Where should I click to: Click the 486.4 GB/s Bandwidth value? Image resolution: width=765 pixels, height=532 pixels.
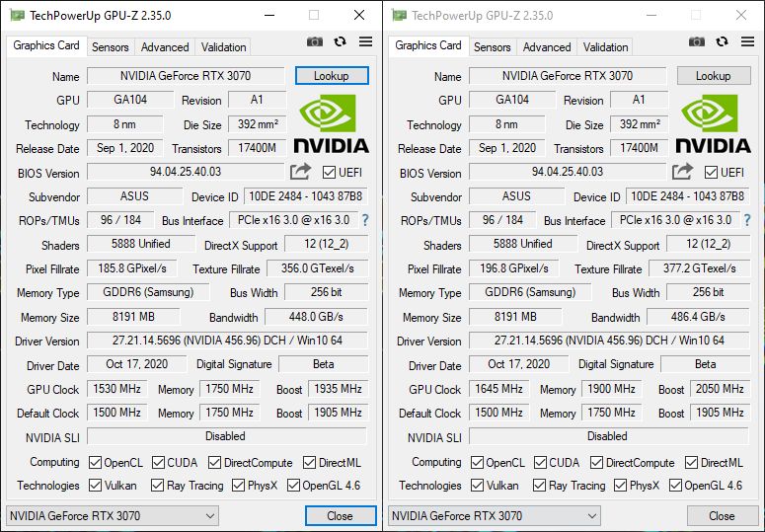698,317
